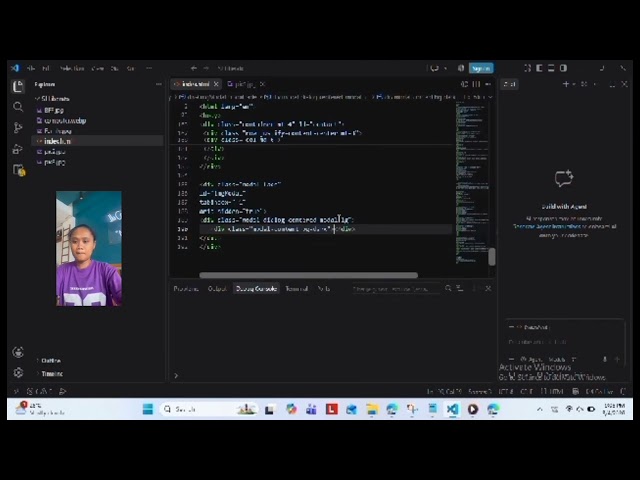This screenshot has width=640, height=480.
Task: Open the Explorer More Actions ellipsis
Action: coord(158,84)
